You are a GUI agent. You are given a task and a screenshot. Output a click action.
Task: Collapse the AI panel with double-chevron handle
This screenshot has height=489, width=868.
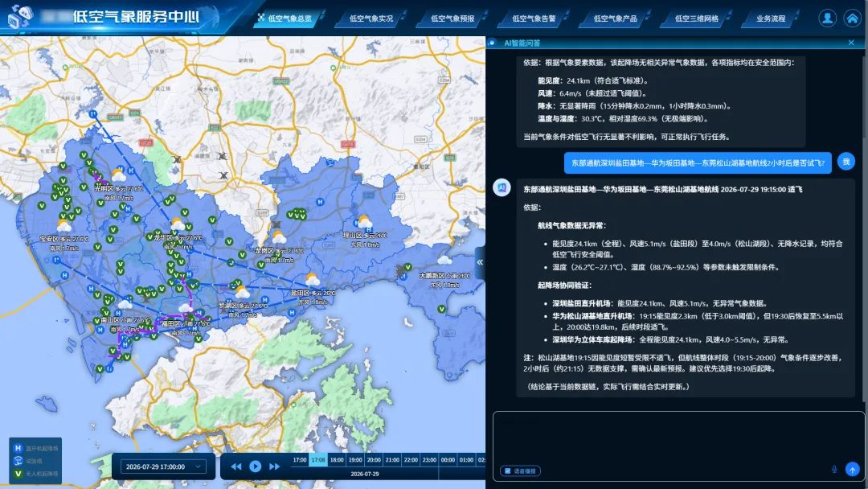point(480,262)
